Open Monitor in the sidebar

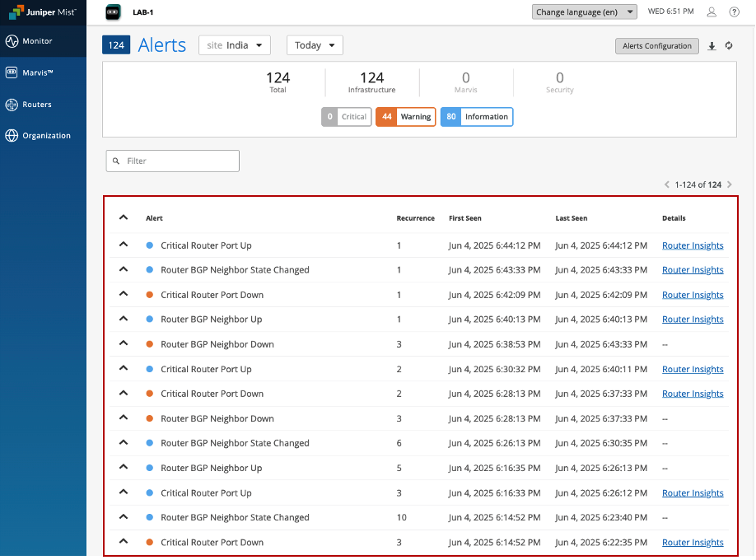tap(37, 41)
